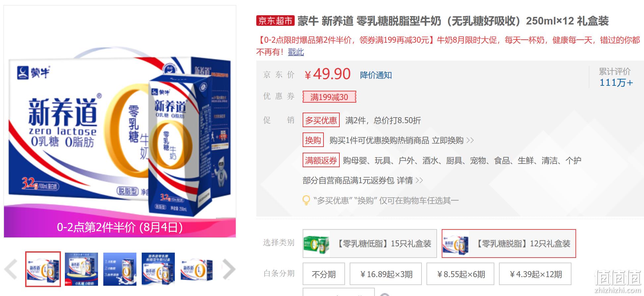Select ¥8.55起×6期 installment option
644x296 pixels.
[x=460, y=274]
